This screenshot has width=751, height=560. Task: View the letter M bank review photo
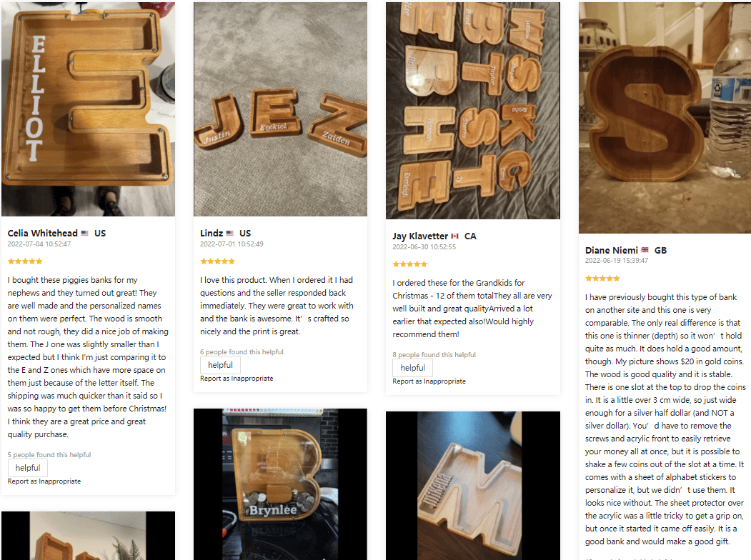(472, 486)
